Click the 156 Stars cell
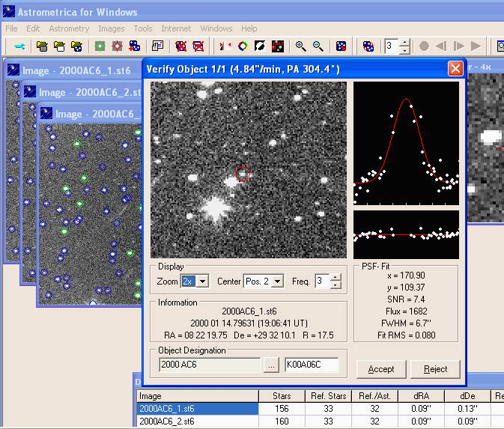This screenshot has width=504, height=429. 282,409
